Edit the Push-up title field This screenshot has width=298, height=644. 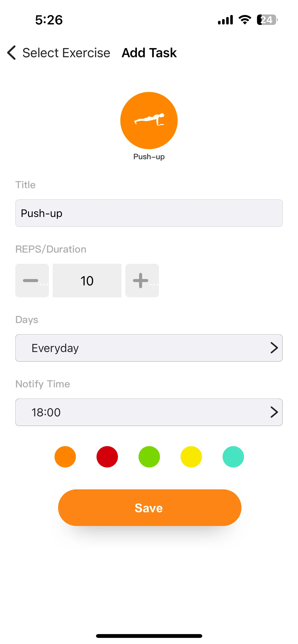pyautogui.click(x=149, y=213)
